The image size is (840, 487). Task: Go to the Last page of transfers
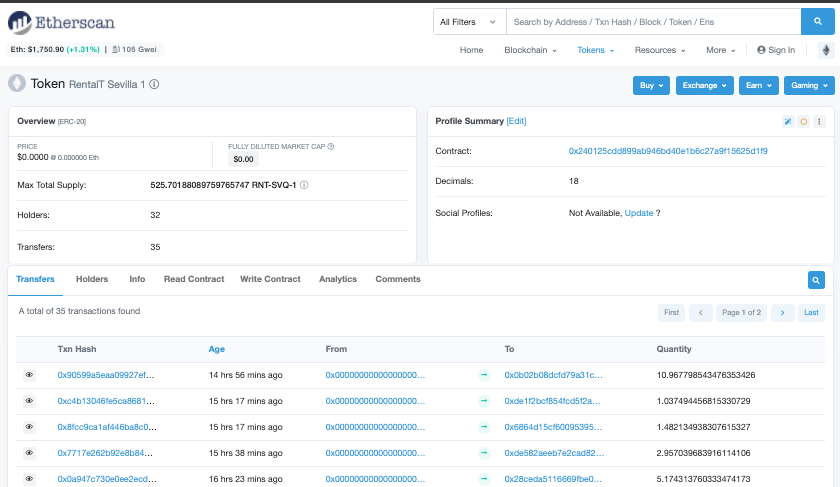[x=811, y=312]
